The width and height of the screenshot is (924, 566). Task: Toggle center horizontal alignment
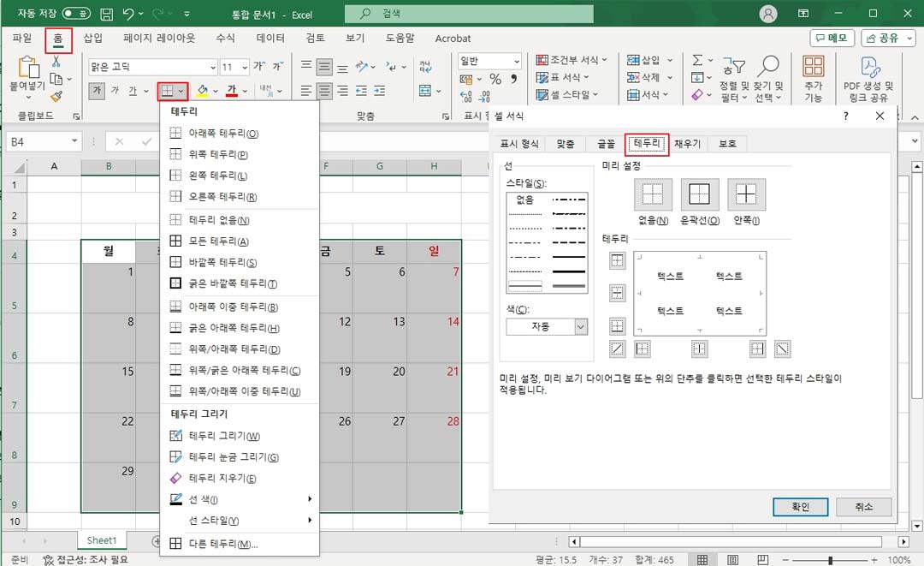click(x=324, y=91)
